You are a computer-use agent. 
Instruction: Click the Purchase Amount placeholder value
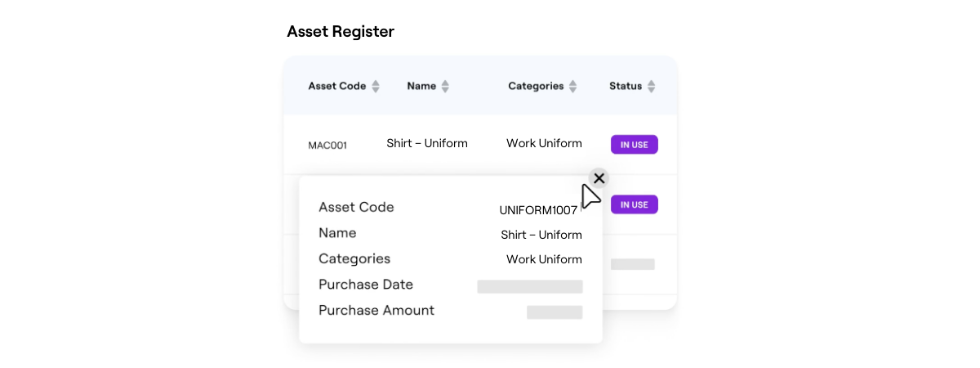coord(555,312)
